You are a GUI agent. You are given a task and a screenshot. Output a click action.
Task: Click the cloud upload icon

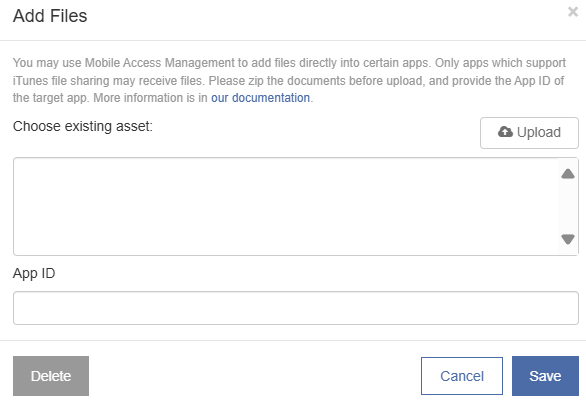tap(505, 132)
